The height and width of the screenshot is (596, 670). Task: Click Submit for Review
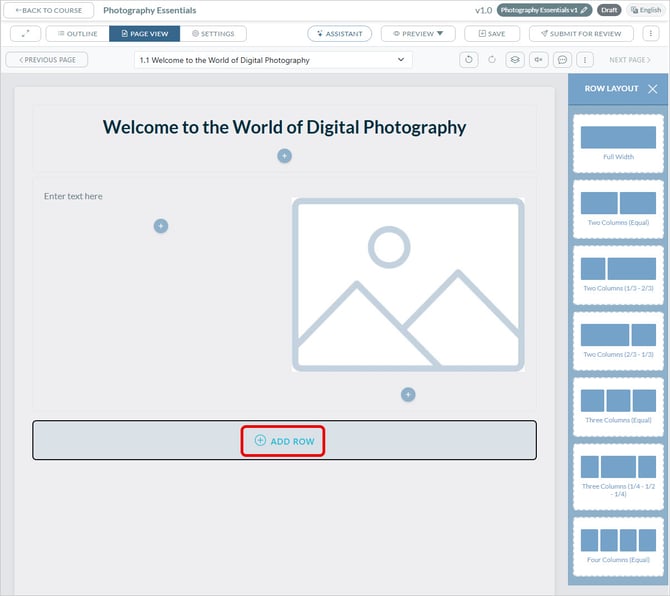[581, 33]
